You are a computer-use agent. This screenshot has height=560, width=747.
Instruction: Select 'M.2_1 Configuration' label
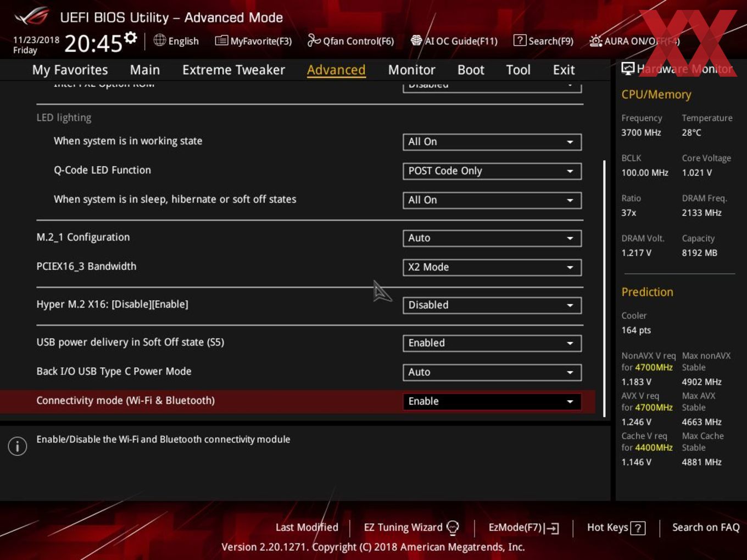(x=83, y=237)
